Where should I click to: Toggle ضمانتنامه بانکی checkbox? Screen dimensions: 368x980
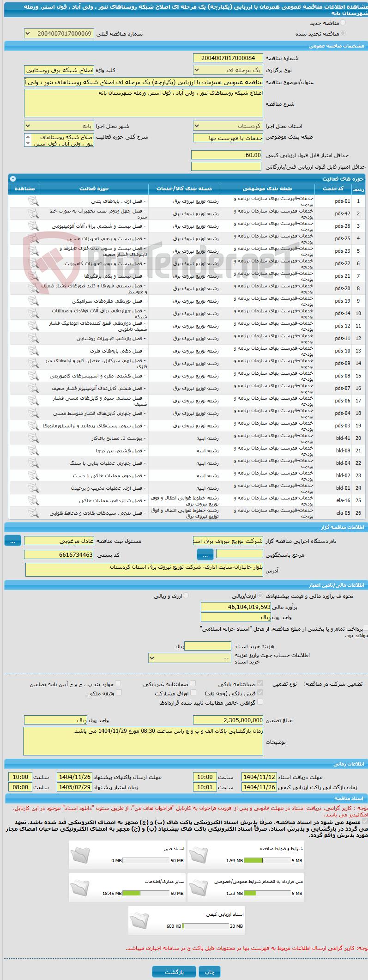[260, 683]
